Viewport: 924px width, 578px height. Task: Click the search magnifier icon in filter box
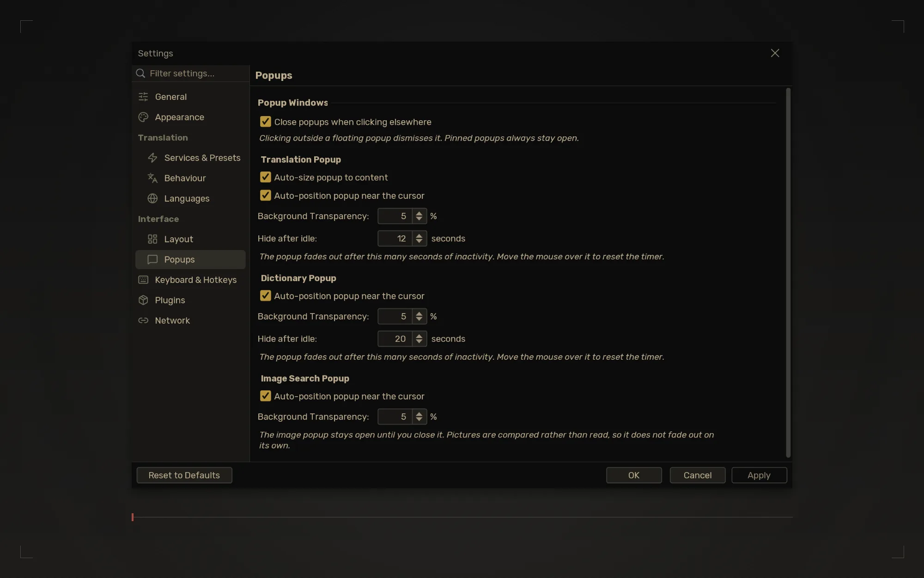(141, 74)
